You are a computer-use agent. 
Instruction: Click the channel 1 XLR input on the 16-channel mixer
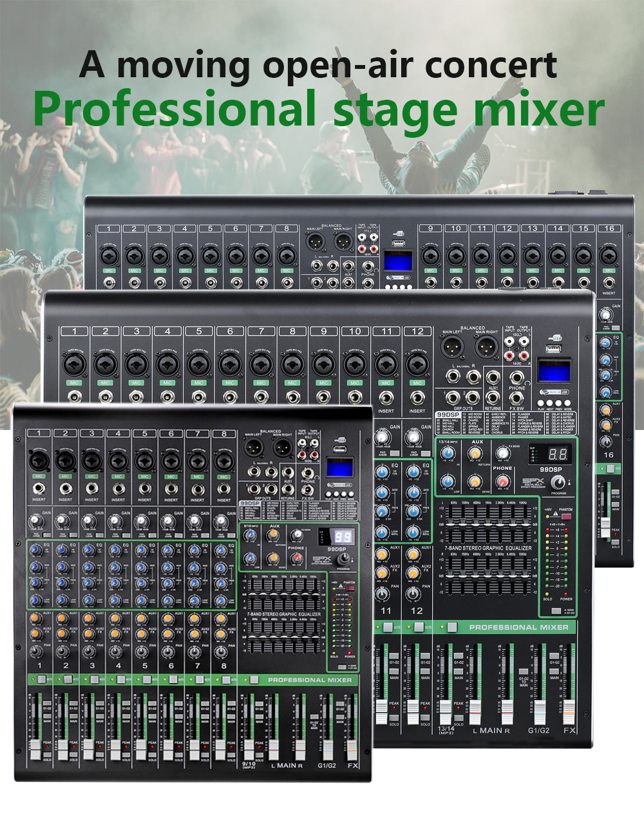[x=109, y=256]
